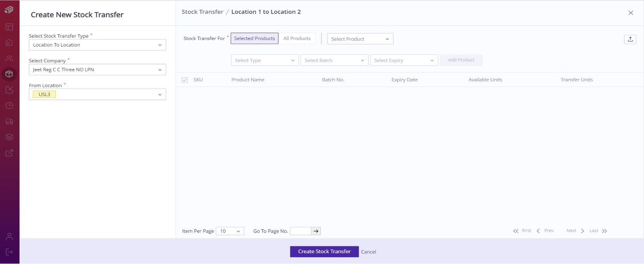The height and width of the screenshot is (264, 644).
Task: Click the Available Units column header
Action: coord(485,80)
